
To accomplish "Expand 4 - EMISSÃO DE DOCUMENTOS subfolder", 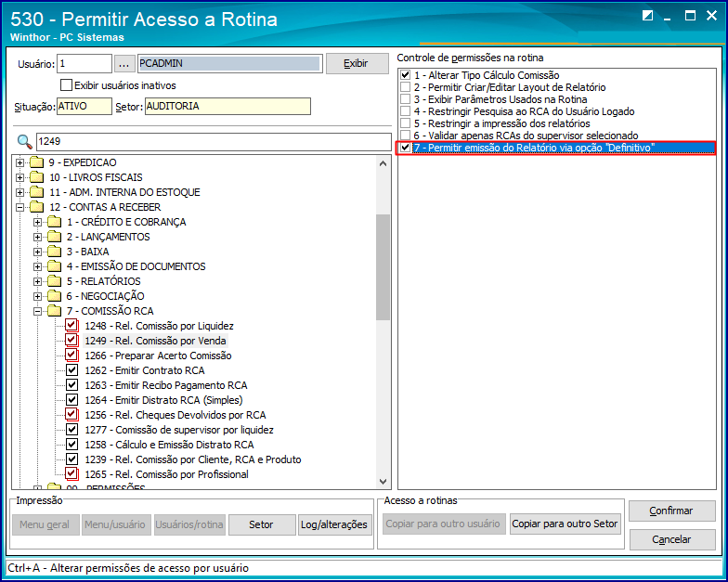I will tap(37, 267).
